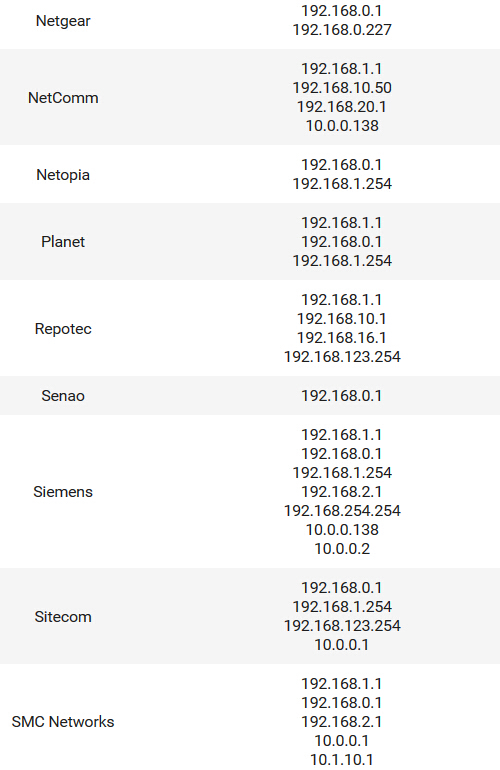The height and width of the screenshot is (770, 500).
Task: Select the 192.168.0.227 address under Netgear
Action: coord(342,30)
